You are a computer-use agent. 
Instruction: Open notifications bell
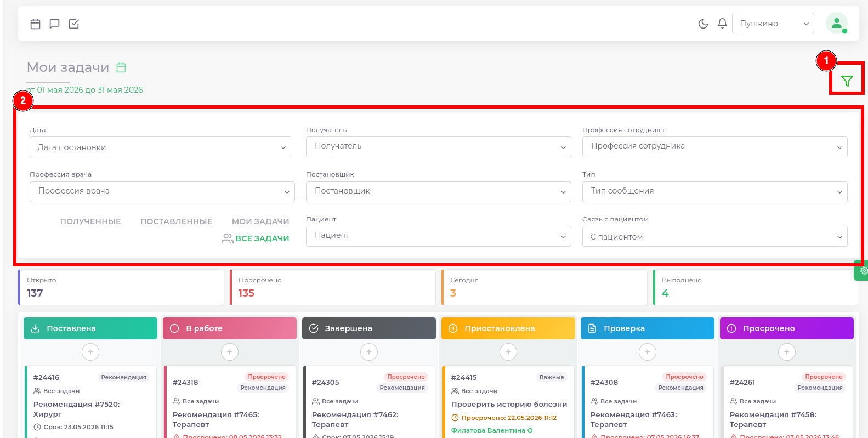pyautogui.click(x=722, y=24)
